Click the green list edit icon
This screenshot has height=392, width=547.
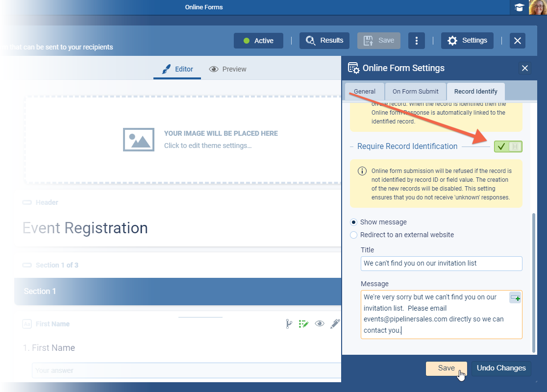(304, 324)
